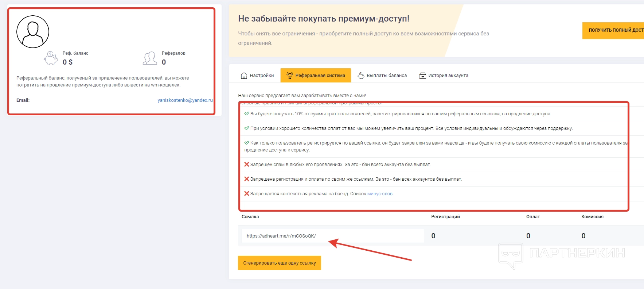Image resolution: width=644 pixels, height=289 pixels.
Task: Click the 'Email:' label
Action: pyautogui.click(x=23, y=100)
